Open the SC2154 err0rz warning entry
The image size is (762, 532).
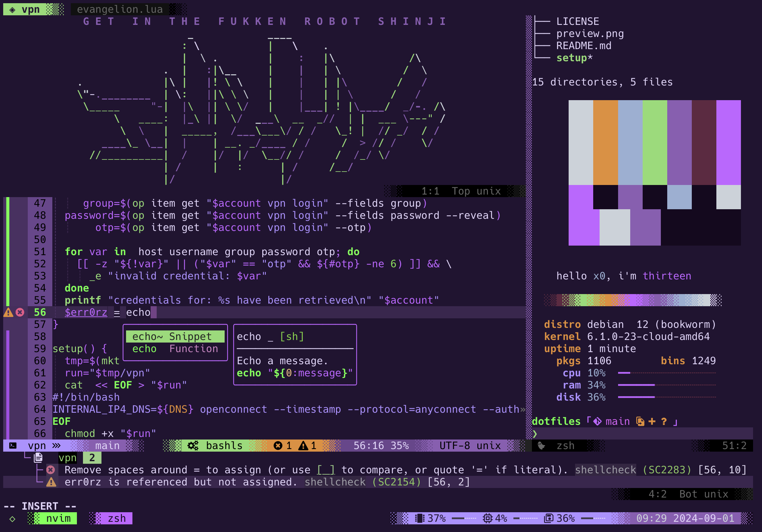181,482
